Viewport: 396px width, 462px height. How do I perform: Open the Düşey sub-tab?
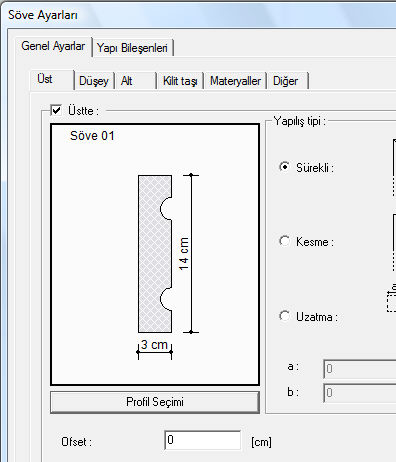pos(94,81)
